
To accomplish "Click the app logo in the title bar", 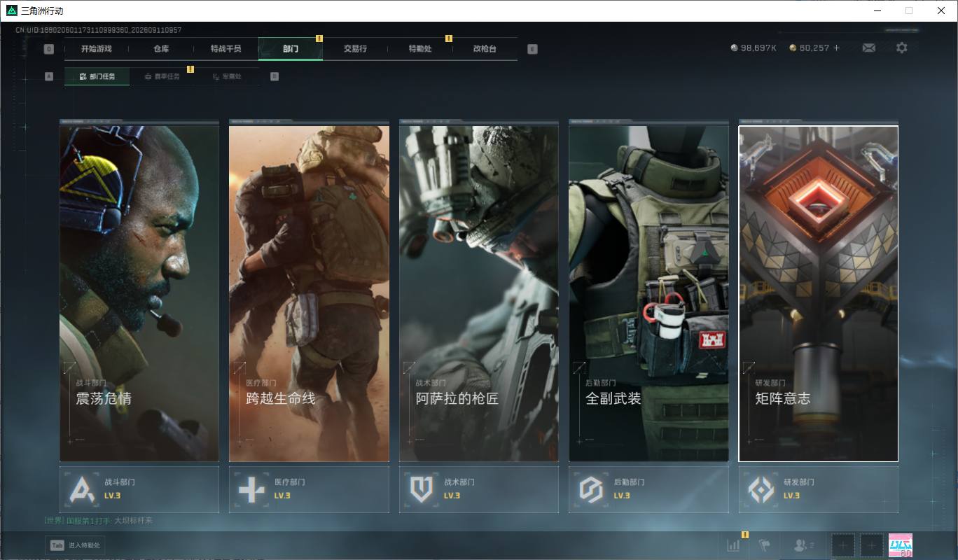I will coord(12,10).
